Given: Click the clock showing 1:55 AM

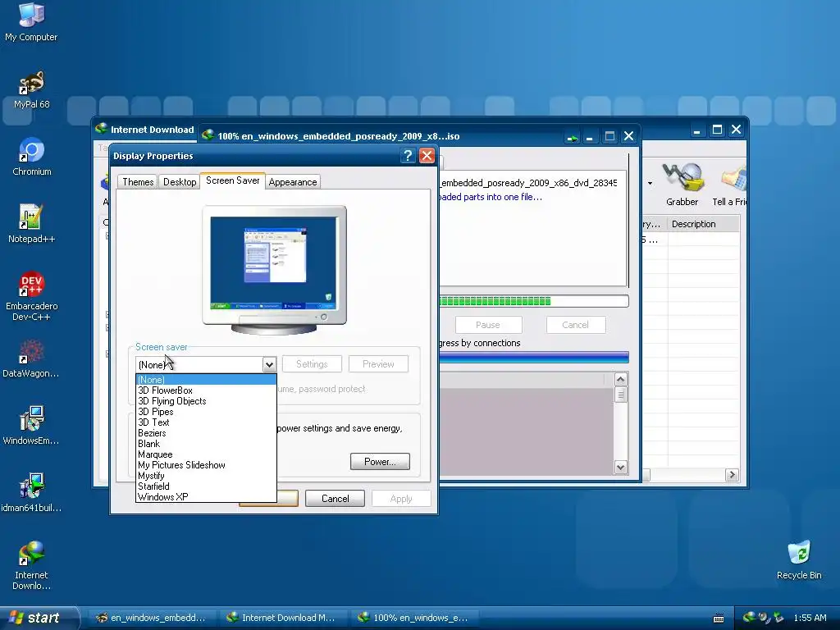Looking at the screenshot, I should click(x=810, y=618).
